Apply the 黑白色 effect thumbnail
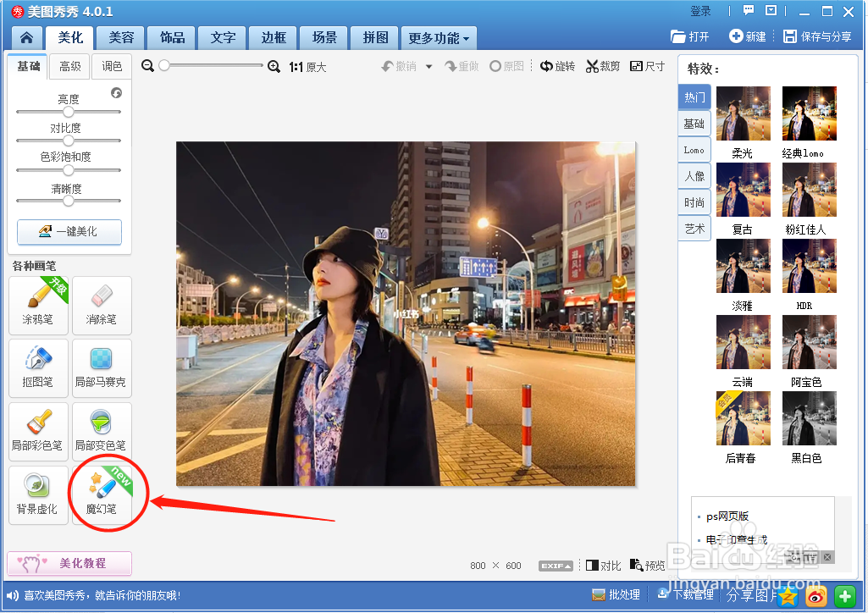Screen dimensions: 868x613 pos(809,418)
